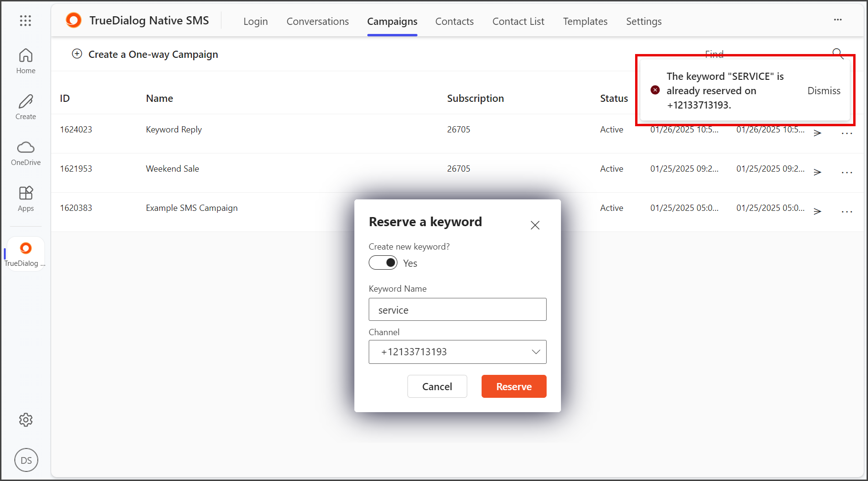
Task: Switch to the Templates tab
Action: (585, 22)
